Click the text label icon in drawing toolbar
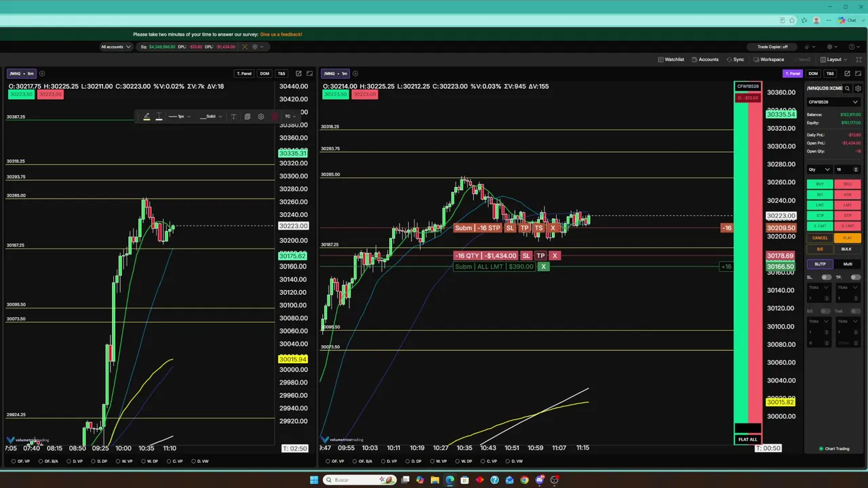Screen dimensions: 868x488 (x=233, y=117)
